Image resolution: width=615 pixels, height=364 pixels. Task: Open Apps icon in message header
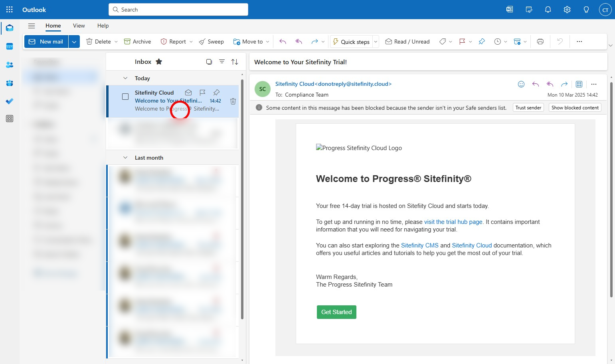(x=579, y=84)
